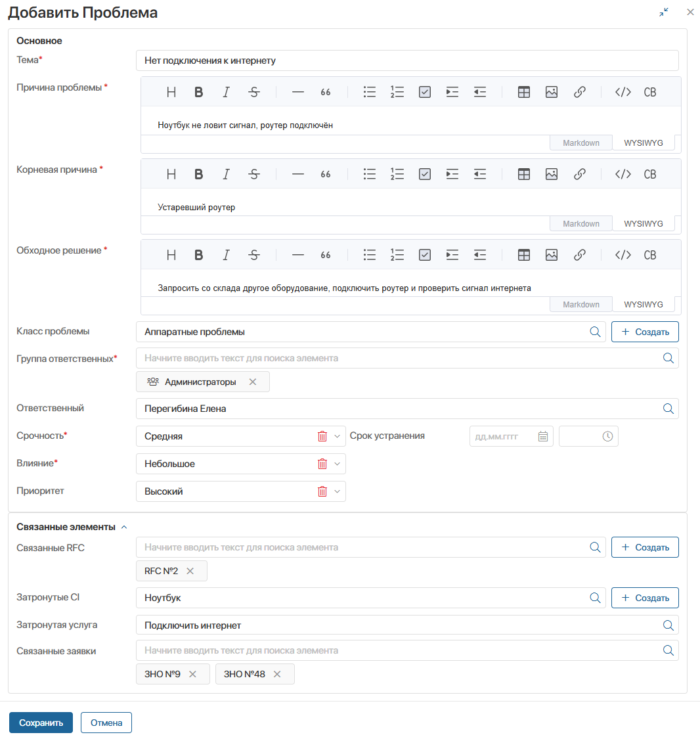Insert image in Обходное решение editor
The height and width of the screenshot is (739, 700).
point(552,255)
